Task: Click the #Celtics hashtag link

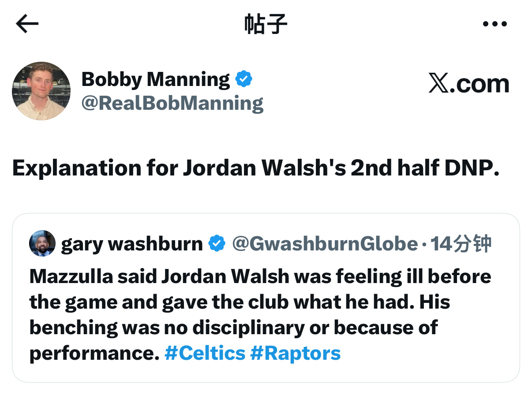Action: pyautogui.click(x=204, y=353)
